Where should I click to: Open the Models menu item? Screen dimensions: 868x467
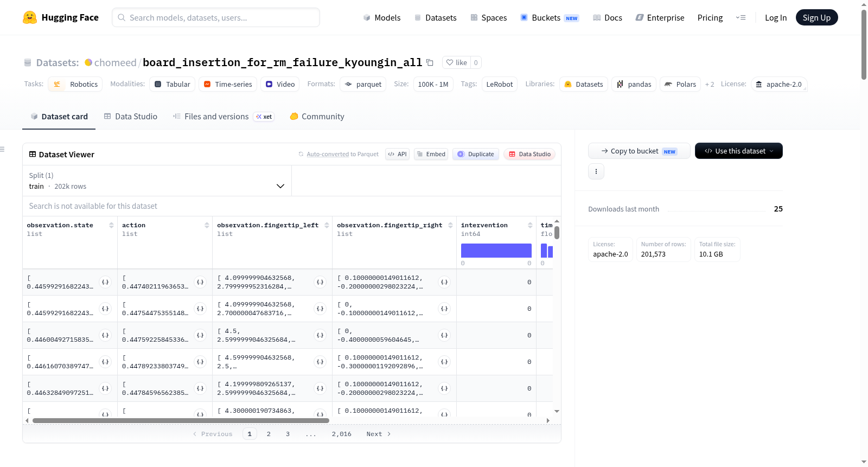(382, 18)
